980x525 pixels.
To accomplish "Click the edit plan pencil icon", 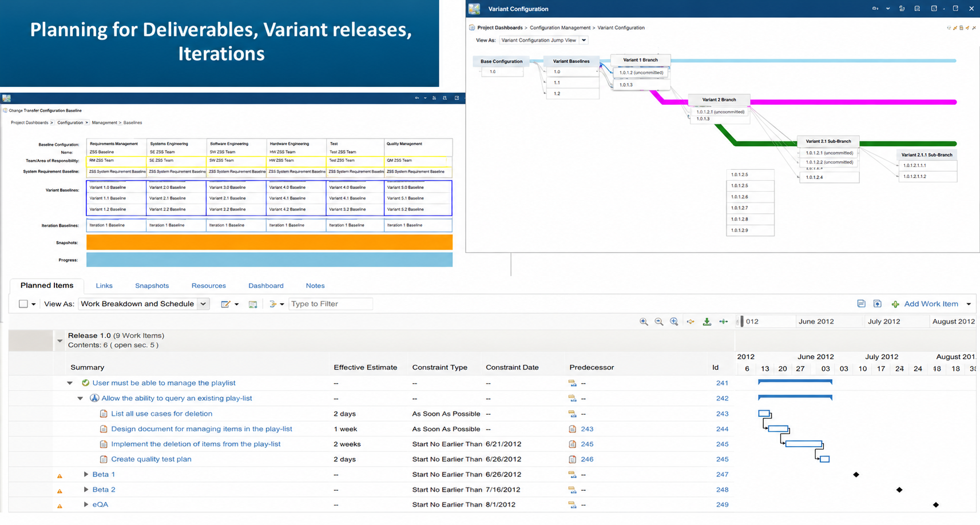I will 225,304.
